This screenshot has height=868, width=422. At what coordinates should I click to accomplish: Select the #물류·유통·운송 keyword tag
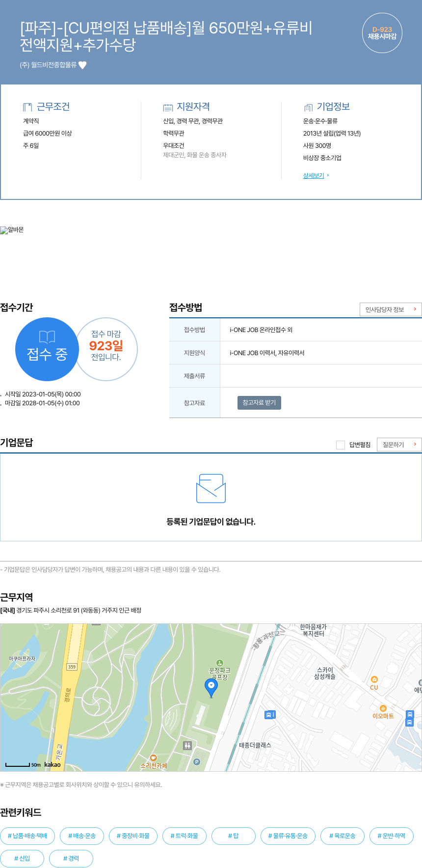point(288,836)
